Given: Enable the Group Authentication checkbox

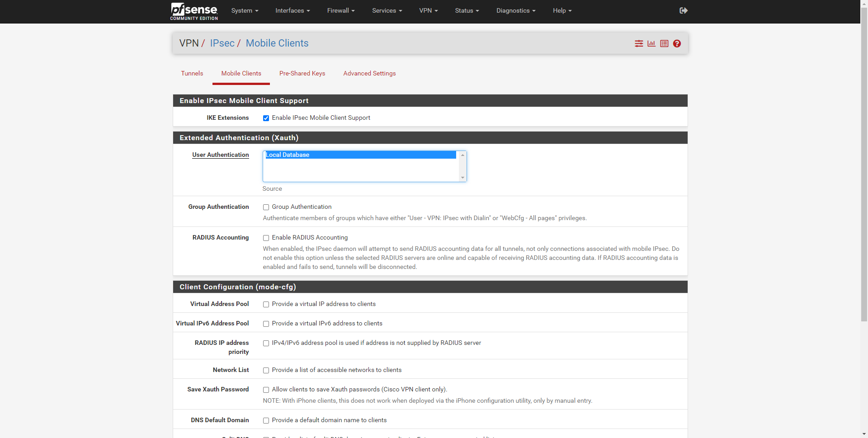Looking at the screenshot, I should 266,207.
